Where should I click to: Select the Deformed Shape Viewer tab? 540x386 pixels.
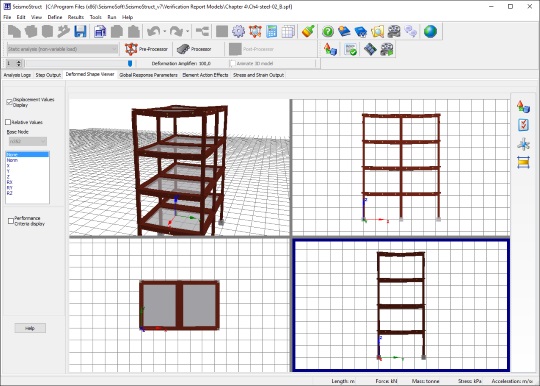point(90,74)
